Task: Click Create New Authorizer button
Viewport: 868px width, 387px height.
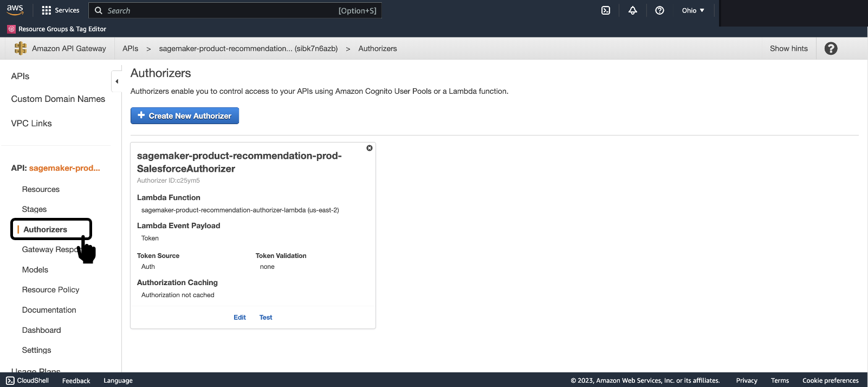Action: point(185,115)
